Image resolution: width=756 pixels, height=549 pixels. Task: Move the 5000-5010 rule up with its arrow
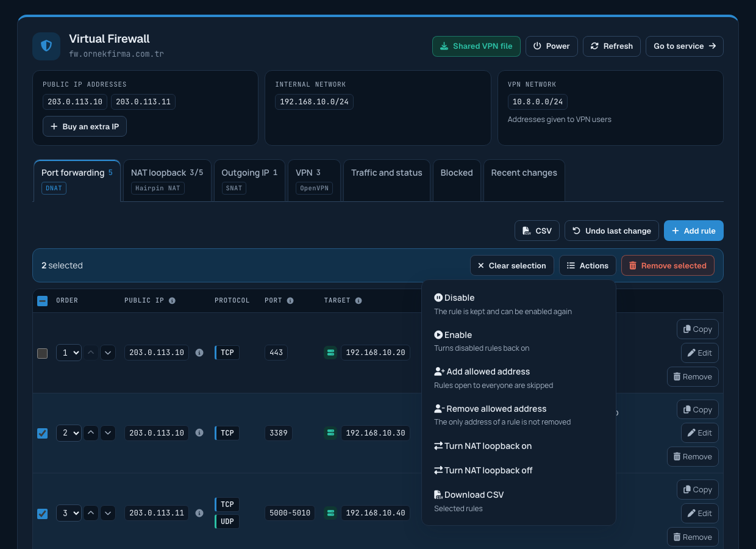click(x=91, y=513)
